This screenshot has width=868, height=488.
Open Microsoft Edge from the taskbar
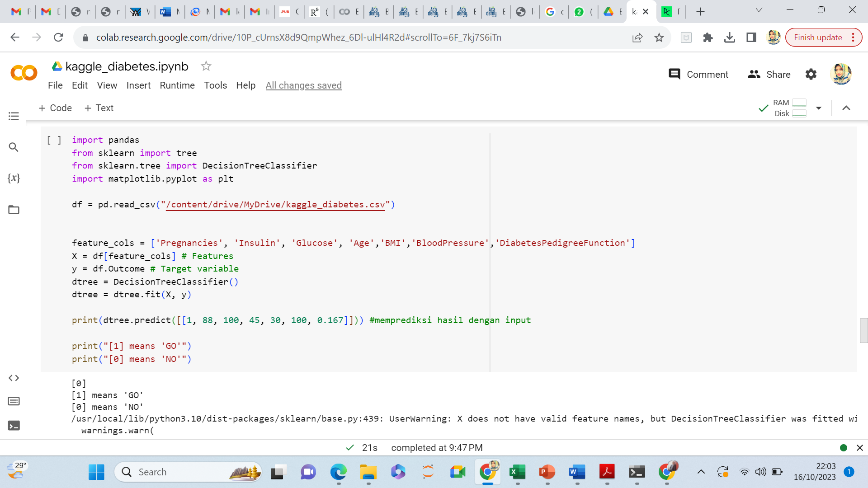[x=338, y=472]
